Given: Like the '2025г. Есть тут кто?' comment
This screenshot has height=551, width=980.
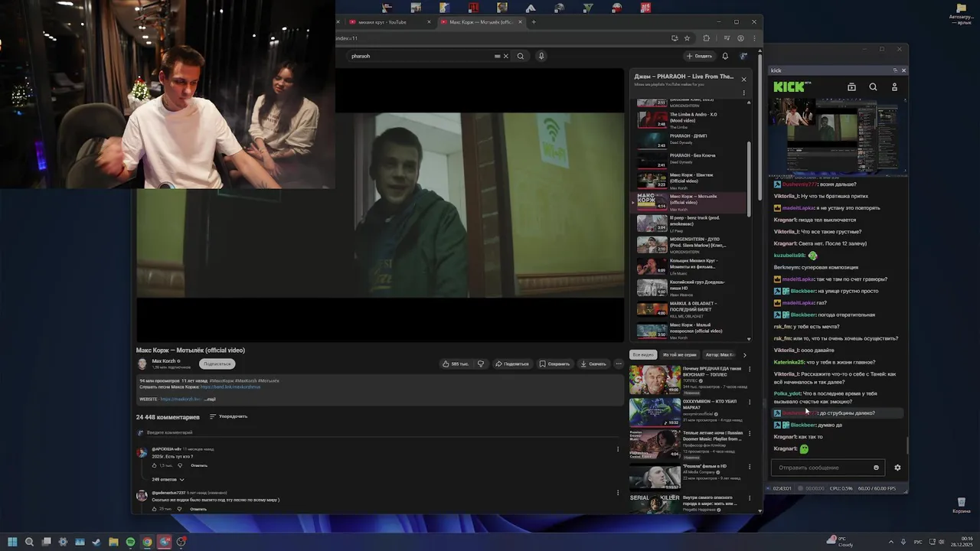Looking at the screenshot, I should click(155, 465).
